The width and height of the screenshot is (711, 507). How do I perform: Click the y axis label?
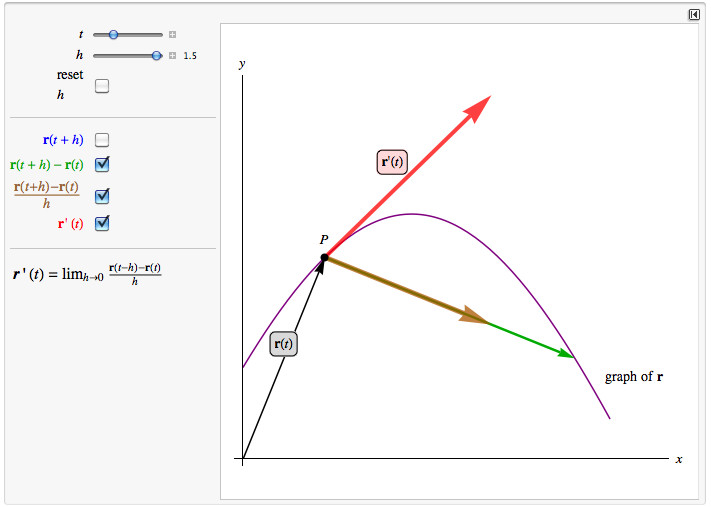242,64
